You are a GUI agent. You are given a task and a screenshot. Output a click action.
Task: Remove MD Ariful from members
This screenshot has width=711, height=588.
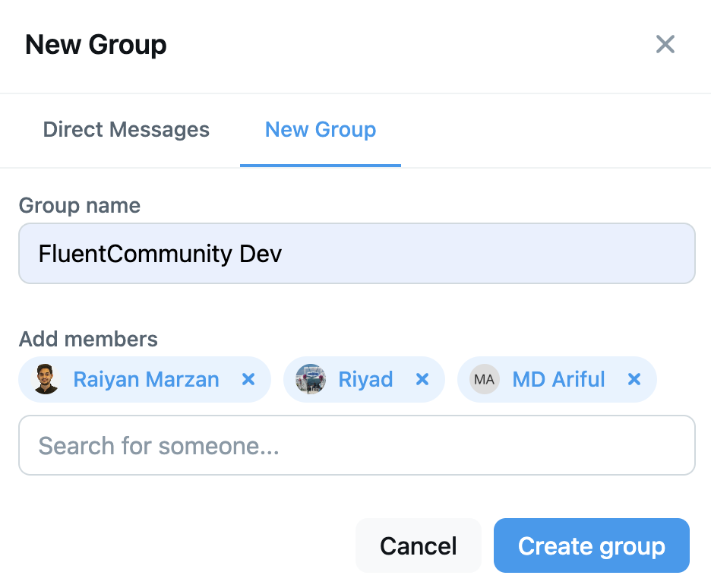634,379
